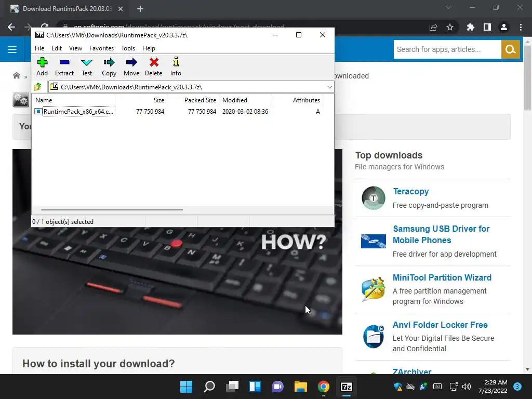Open Samsung USB Driver for Mobile Phones link
This screenshot has height=399, width=532.
pyautogui.click(x=441, y=234)
